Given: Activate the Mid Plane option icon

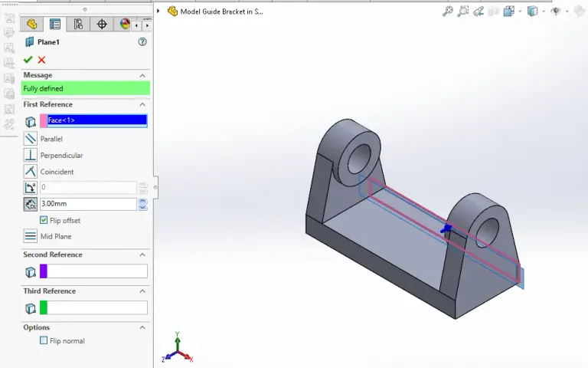Looking at the screenshot, I should pyautogui.click(x=31, y=236).
